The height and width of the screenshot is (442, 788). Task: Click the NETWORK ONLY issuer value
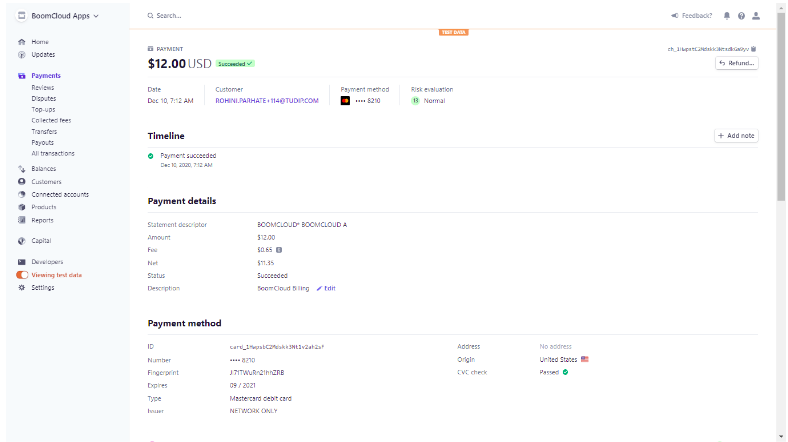(x=253, y=411)
